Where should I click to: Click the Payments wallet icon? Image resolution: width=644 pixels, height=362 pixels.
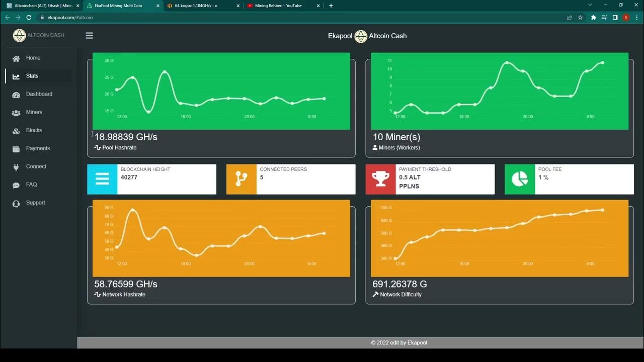(x=16, y=149)
